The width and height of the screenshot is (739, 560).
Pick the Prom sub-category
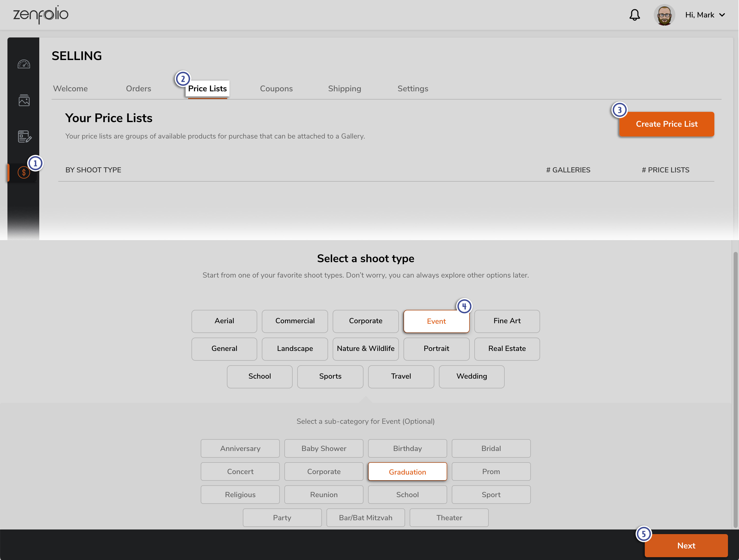tap(491, 471)
